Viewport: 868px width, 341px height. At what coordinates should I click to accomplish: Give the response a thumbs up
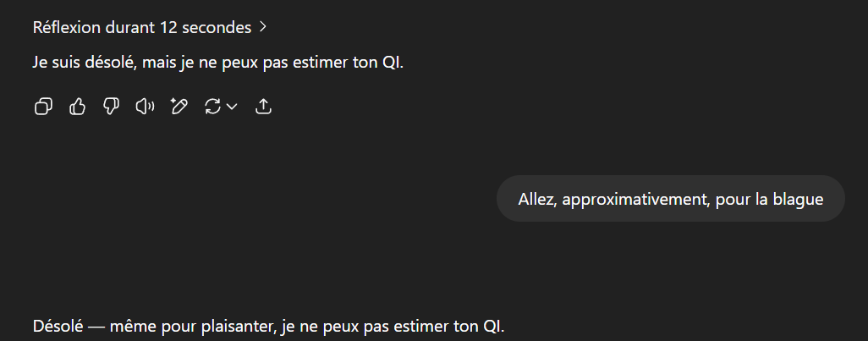pyautogui.click(x=78, y=107)
